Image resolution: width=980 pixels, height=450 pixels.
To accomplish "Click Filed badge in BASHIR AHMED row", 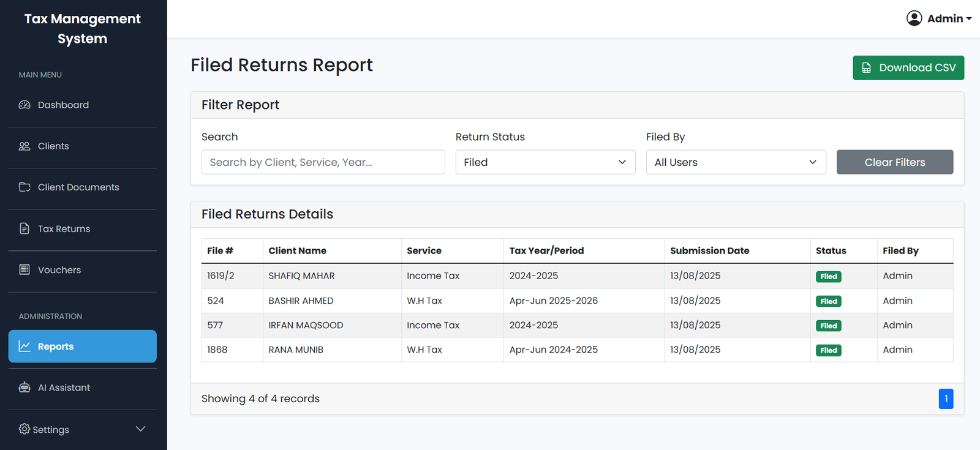I will [829, 301].
